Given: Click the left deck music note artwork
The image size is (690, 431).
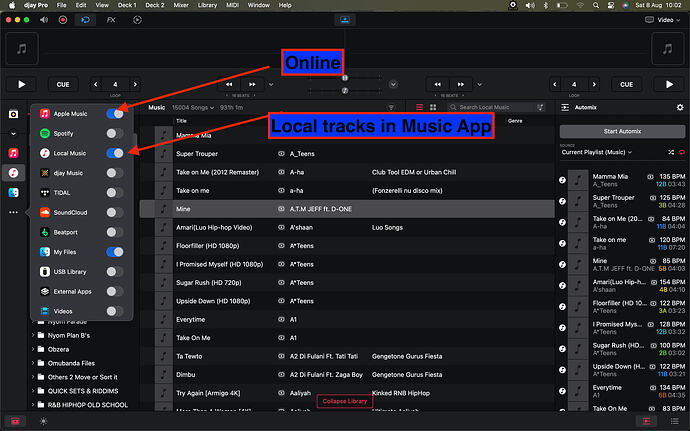Looking at the screenshot, I should coord(22,49).
